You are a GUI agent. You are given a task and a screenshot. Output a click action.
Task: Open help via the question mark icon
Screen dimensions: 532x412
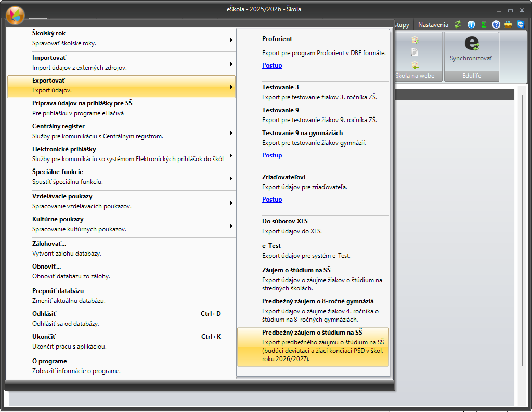pyautogui.click(x=496, y=24)
